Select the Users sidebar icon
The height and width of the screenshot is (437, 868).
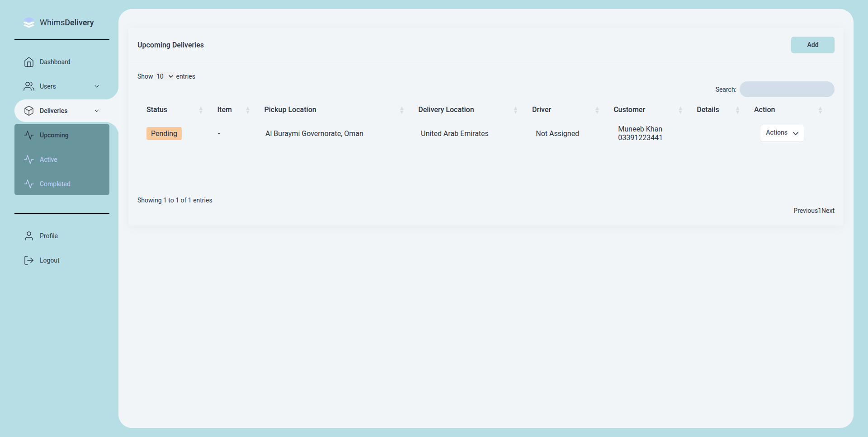[29, 86]
